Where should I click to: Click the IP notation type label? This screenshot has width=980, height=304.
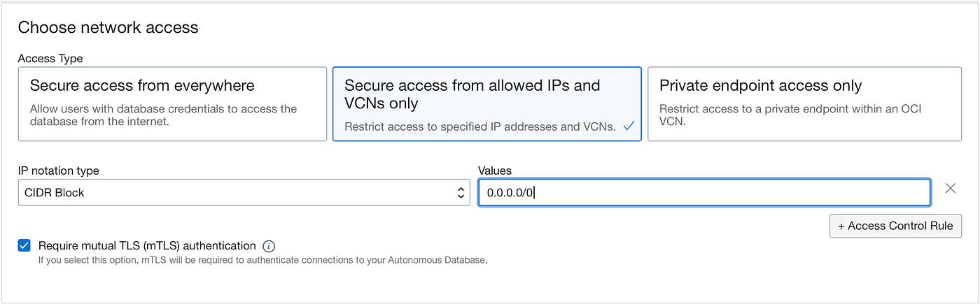click(58, 171)
